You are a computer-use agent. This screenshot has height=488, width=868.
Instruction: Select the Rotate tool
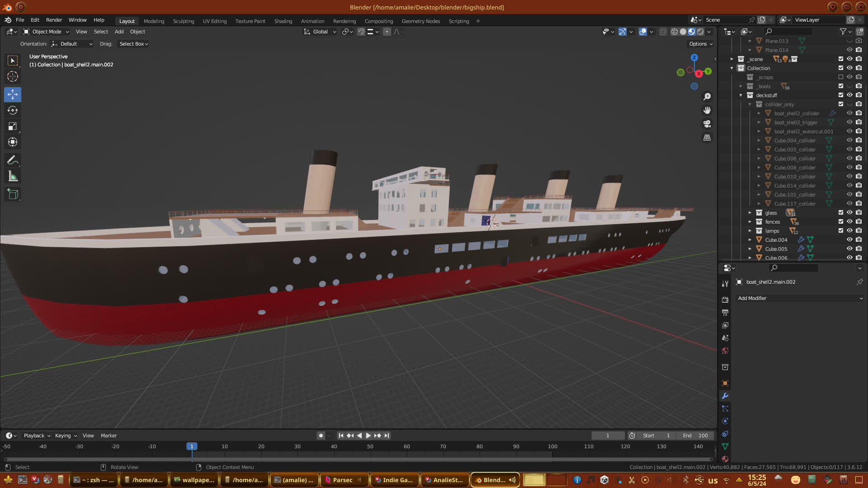(13, 110)
